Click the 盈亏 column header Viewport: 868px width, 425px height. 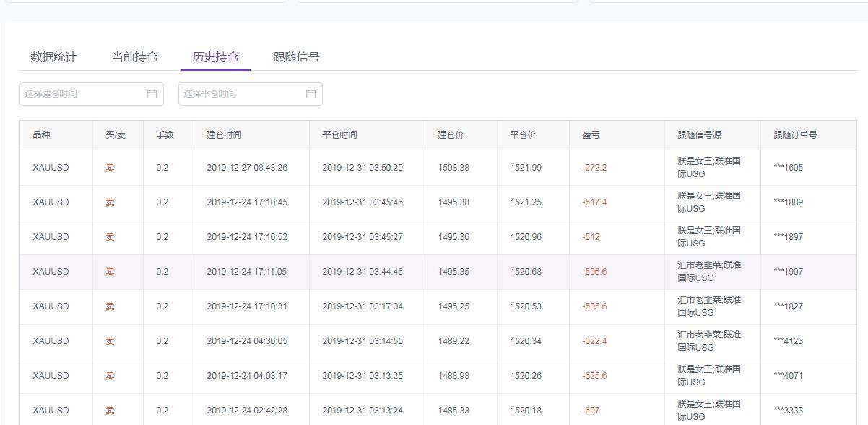point(591,135)
